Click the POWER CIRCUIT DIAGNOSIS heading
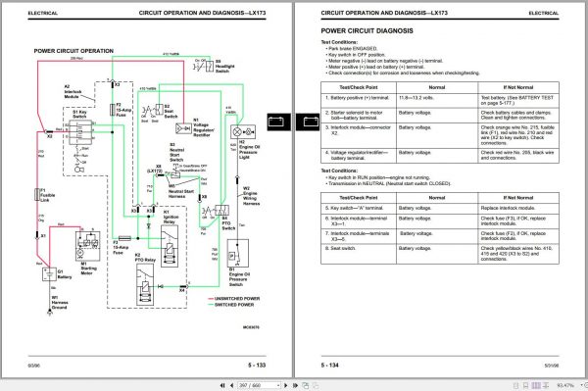The width and height of the screenshot is (588, 391). (367, 31)
